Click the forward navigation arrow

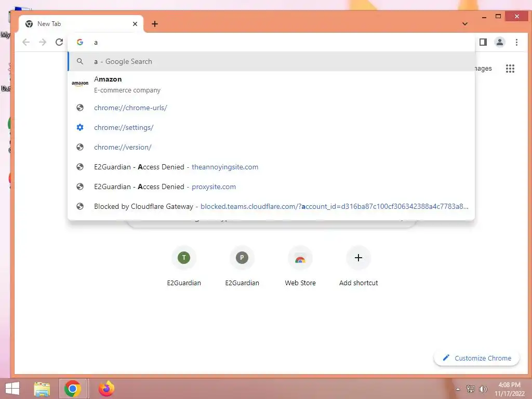coord(43,42)
